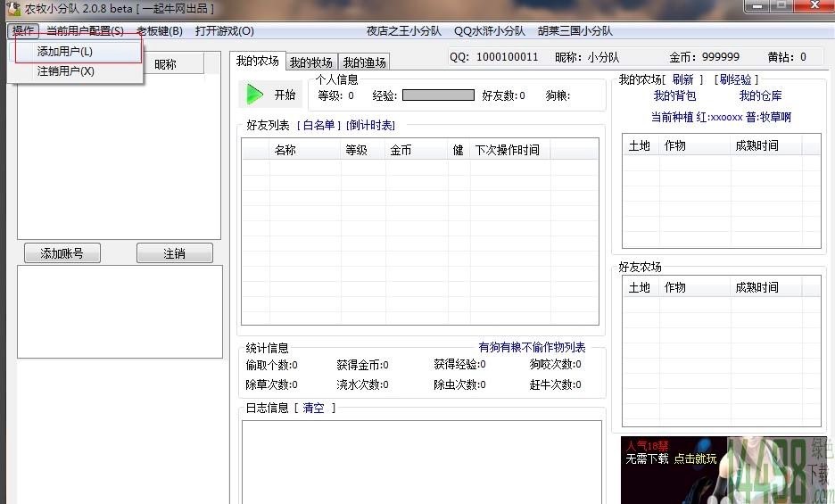Click 清空 to clear log info
This screenshot has height=504, width=835.
point(313,408)
